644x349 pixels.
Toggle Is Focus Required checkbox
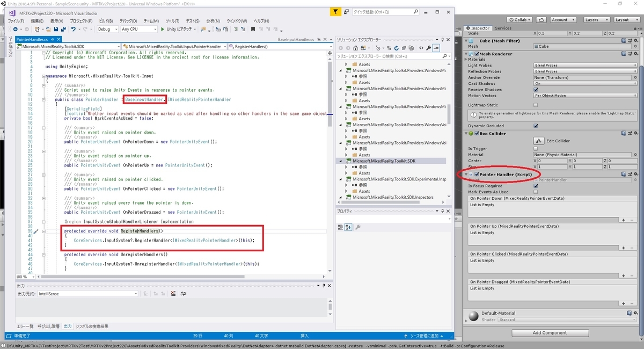536,186
